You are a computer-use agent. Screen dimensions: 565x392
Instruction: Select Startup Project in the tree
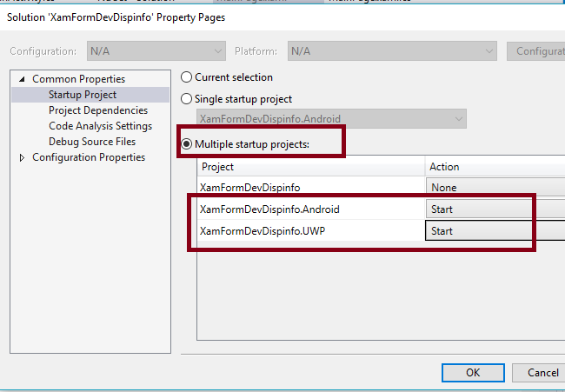click(x=83, y=95)
